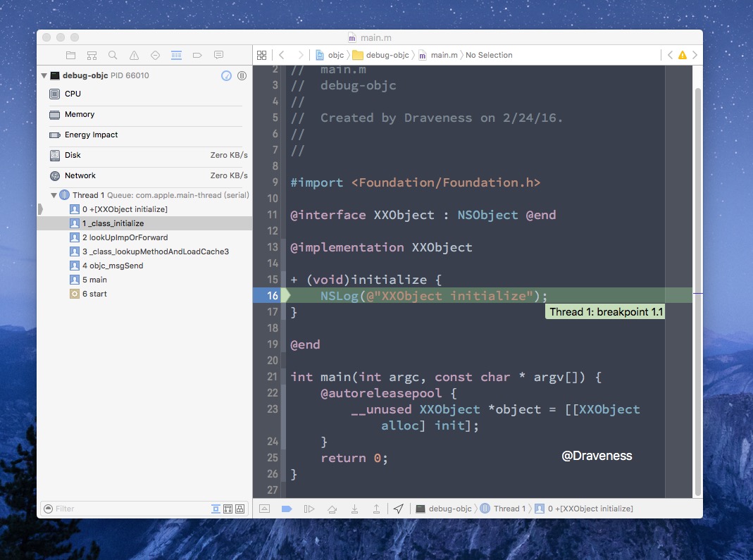
Task: Click the Simulate Location arrow icon
Action: tap(398, 509)
